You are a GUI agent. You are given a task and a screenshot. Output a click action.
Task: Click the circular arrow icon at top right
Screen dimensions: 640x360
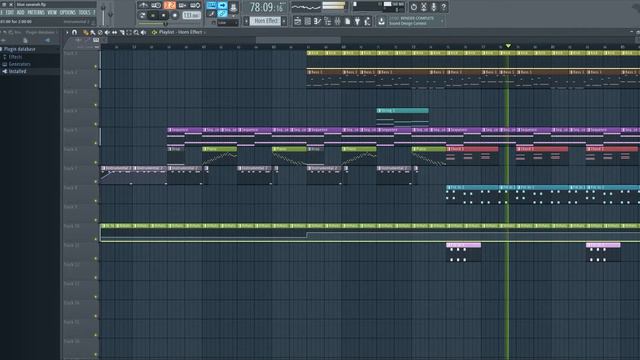pos(413,7)
